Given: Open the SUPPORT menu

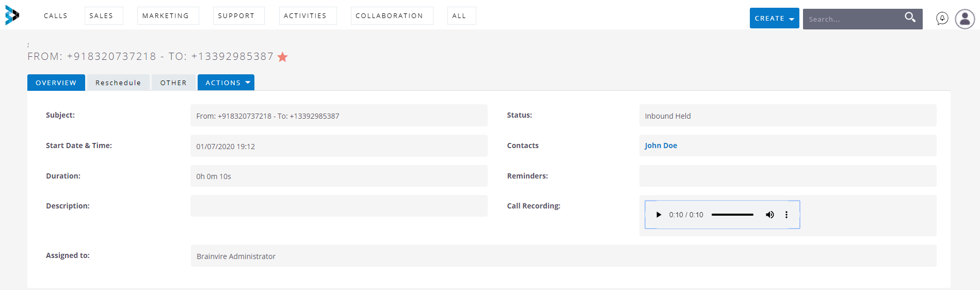Looking at the screenshot, I should pos(238,16).
